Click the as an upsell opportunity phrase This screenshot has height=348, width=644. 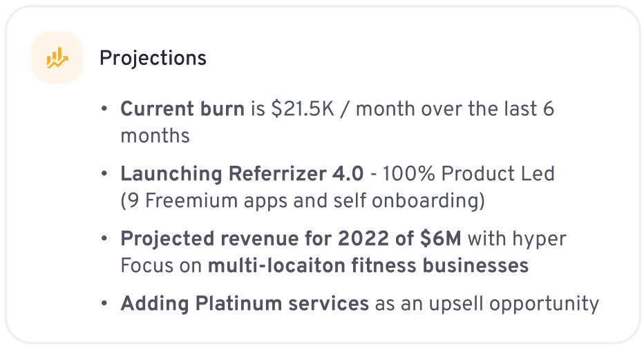click(x=487, y=304)
